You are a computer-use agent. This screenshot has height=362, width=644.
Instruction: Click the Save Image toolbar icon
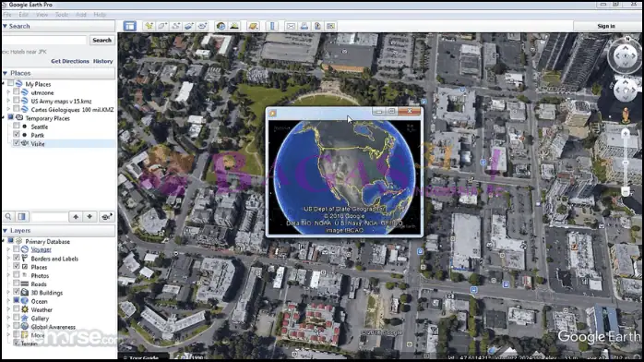317,26
